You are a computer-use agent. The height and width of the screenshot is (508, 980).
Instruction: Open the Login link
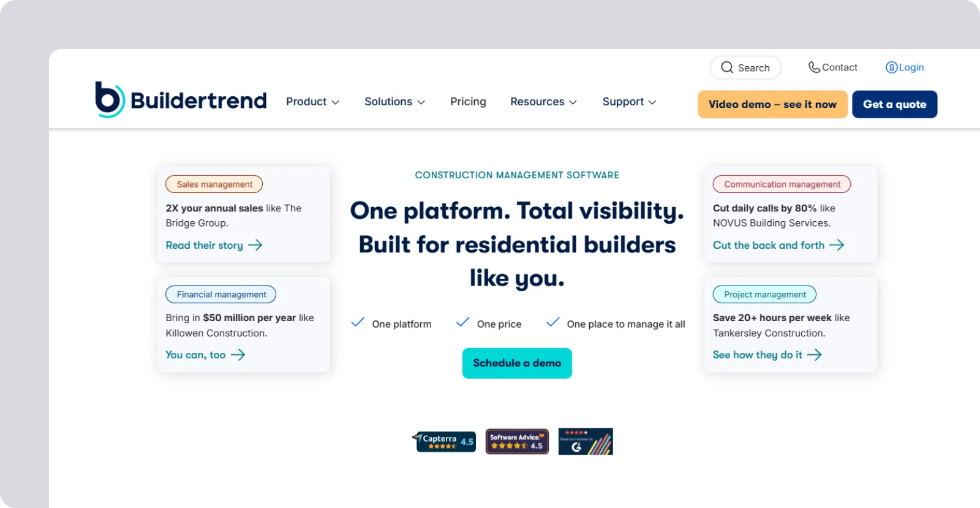tap(905, 67)
